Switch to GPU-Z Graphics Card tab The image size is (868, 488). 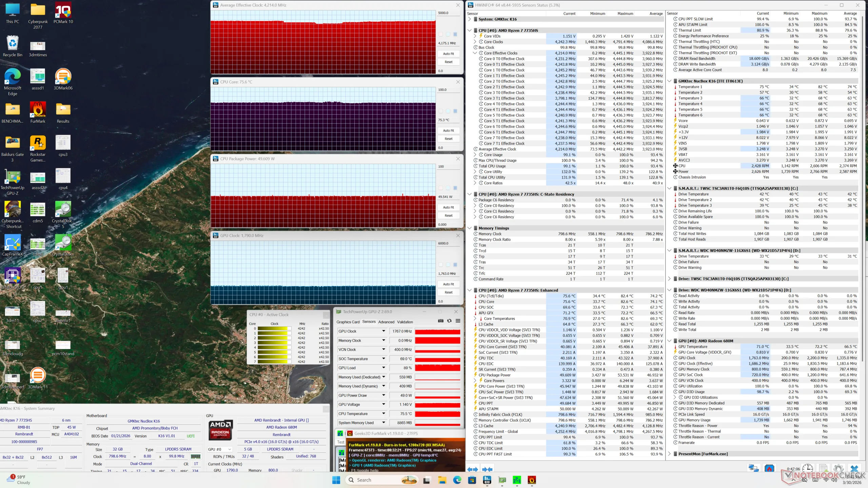click(x=348, y=322)
